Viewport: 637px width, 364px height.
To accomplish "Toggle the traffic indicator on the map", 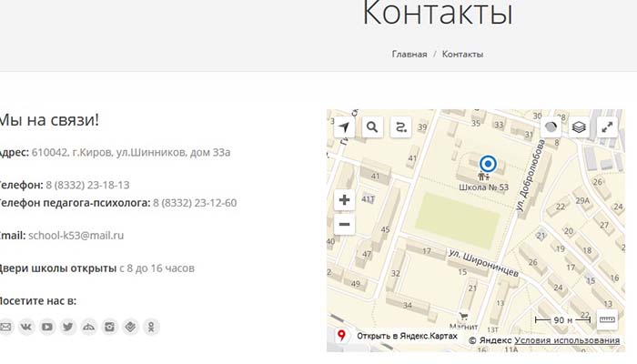I will 551,127.
